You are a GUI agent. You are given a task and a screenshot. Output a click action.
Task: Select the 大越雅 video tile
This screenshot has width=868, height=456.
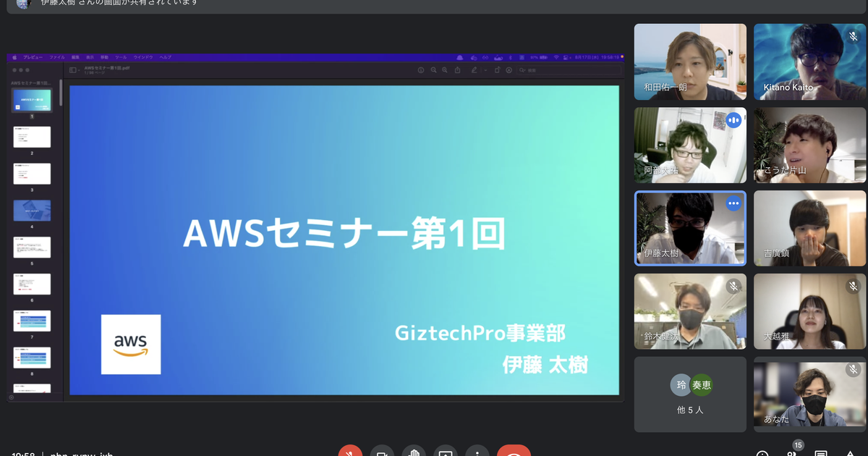[x=809, y=311]
